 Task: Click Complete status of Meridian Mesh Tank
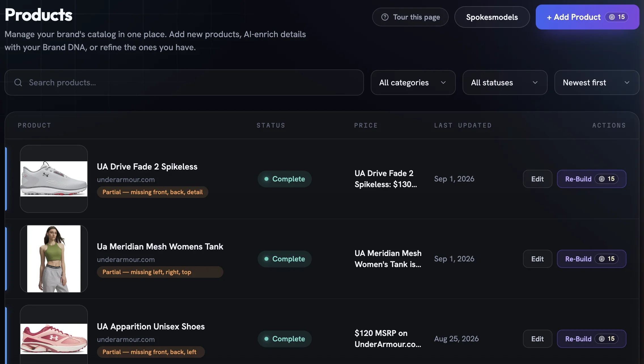[x=285, y=259]
